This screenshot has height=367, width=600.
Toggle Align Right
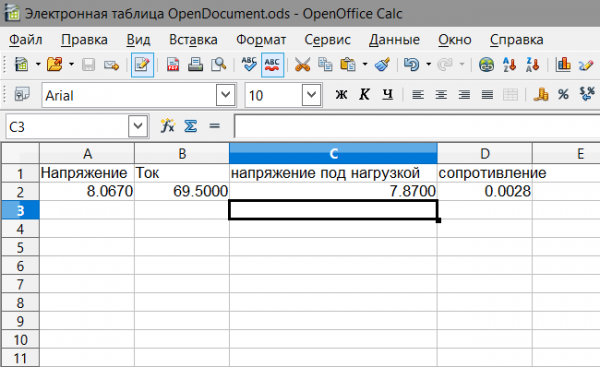click(x=464, y=95)
